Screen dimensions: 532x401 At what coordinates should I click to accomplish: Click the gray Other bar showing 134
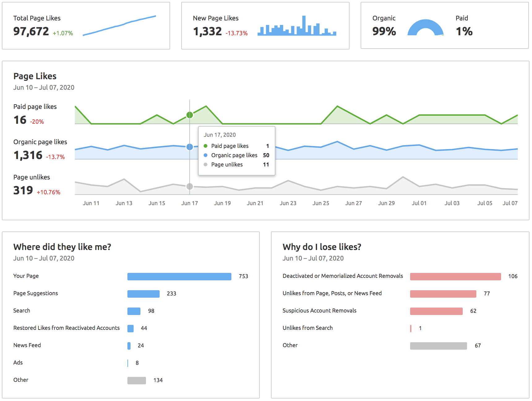pyautogui.click(x=137, y=381)
